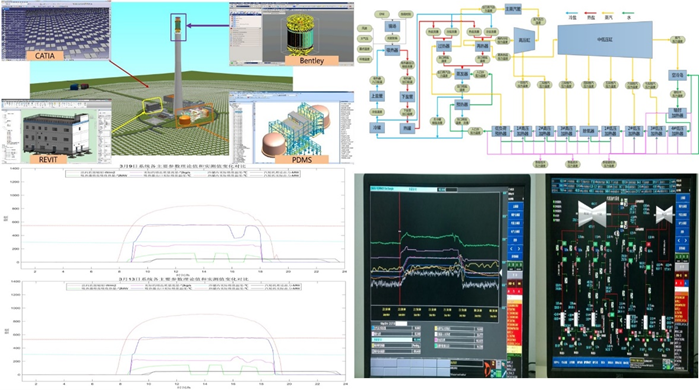This screenshot has height=390, width=699.
Task: Select the cyan-highlighted trend variable row
Action: pos(396,340)
